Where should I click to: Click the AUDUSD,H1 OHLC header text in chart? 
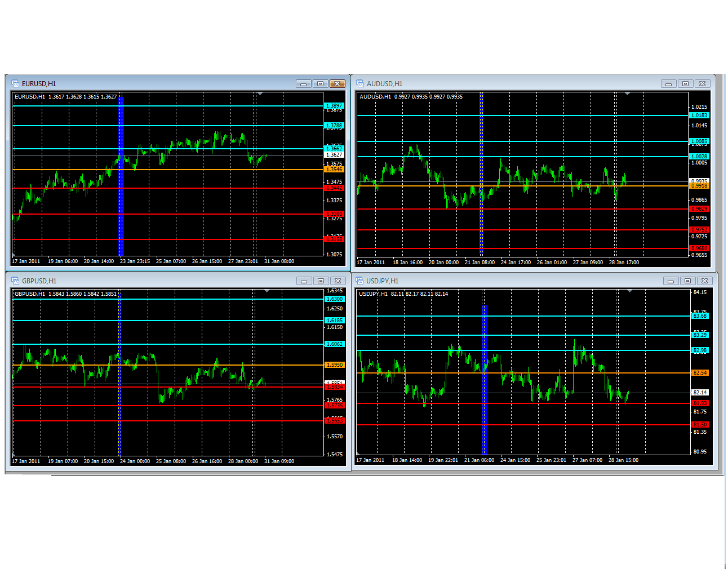pyautogui.click(x=411, y=97)
